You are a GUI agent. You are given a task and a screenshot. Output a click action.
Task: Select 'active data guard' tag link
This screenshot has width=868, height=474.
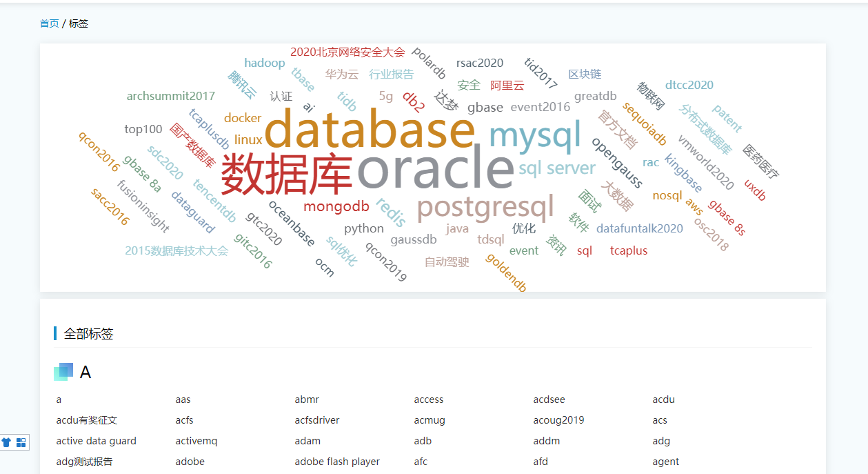coord(97,441)
